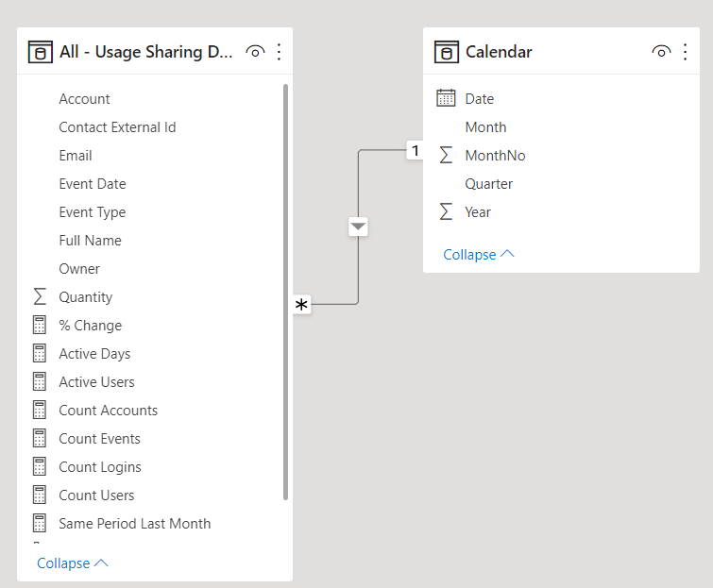Click the measure icon beside Count Accounts

click(40, 410)
